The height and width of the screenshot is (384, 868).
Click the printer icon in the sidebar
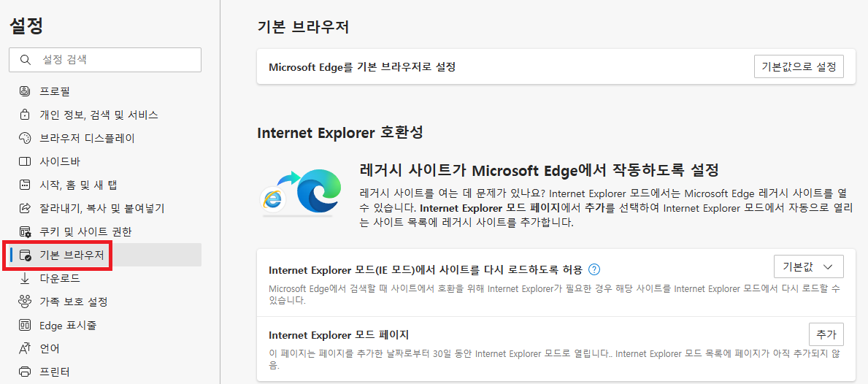pos(24,372)
